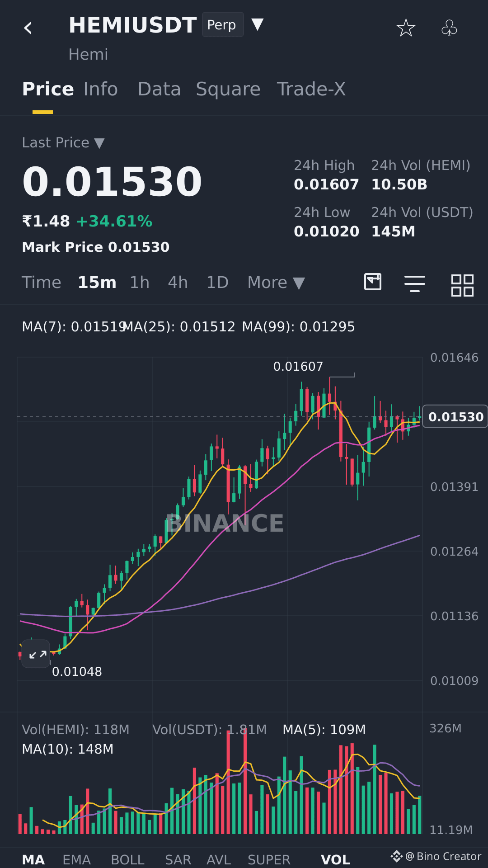
Task: Select the 4h interval
Action: coord(178,283)
